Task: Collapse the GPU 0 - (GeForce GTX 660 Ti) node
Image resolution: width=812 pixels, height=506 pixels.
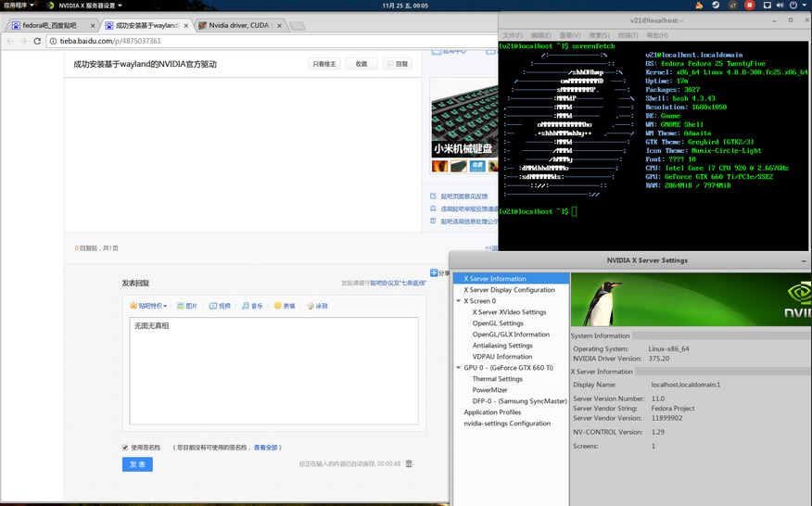Action: pos(458,368)
